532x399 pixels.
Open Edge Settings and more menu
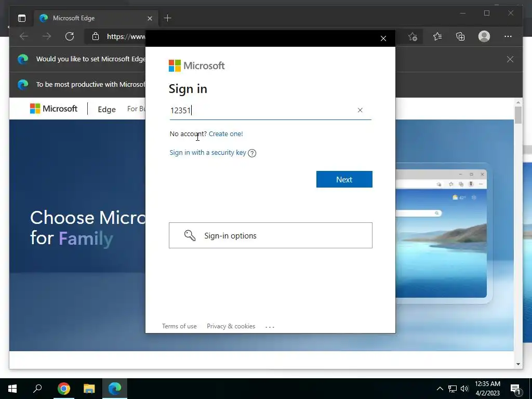click(x=508, y=36)
